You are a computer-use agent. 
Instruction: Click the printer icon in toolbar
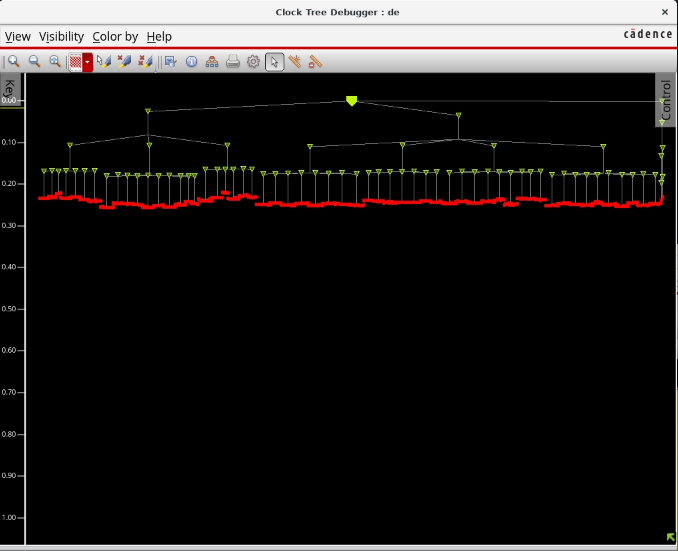click(x=233, y=61)
